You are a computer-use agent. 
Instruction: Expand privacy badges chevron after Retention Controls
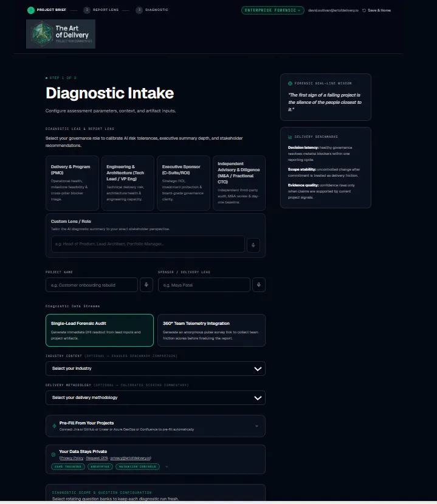(x=167, y=466)
